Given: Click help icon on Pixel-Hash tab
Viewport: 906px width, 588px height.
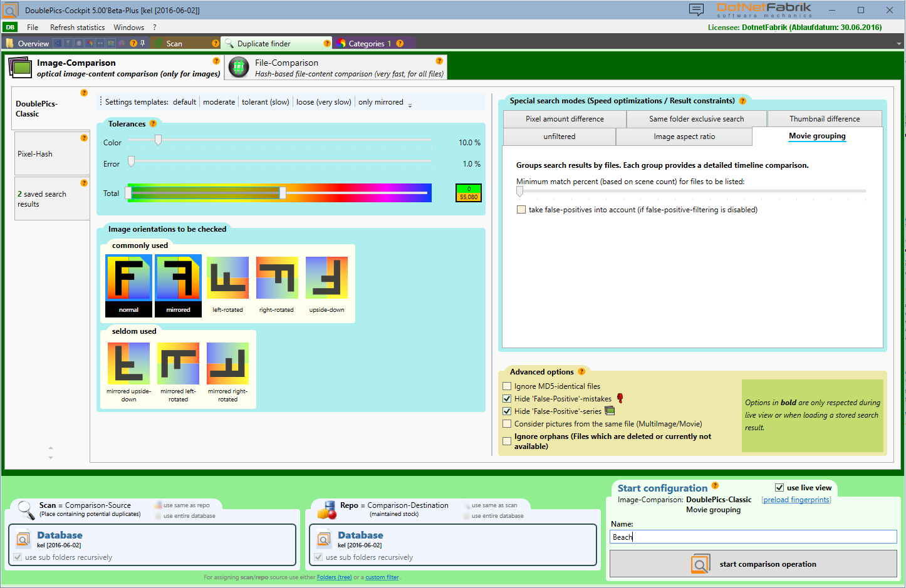Looking at the screenshot, I should 84,138.
